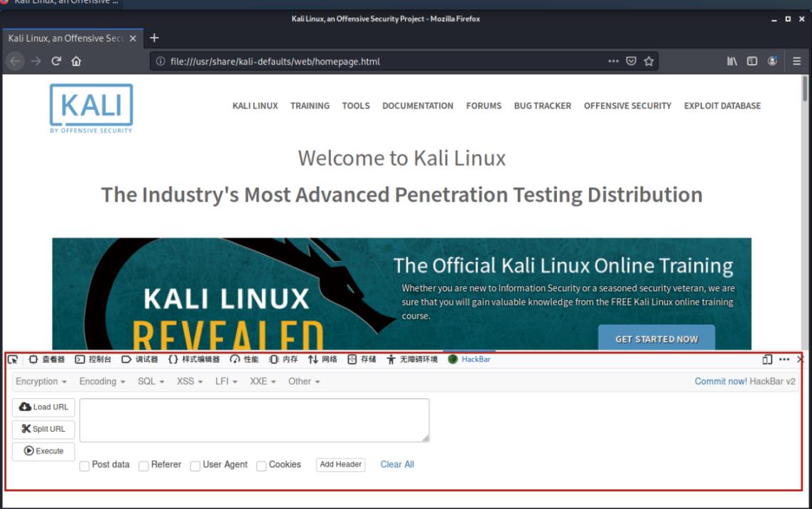Toggle responsive design mode icon

pos(767,360)
